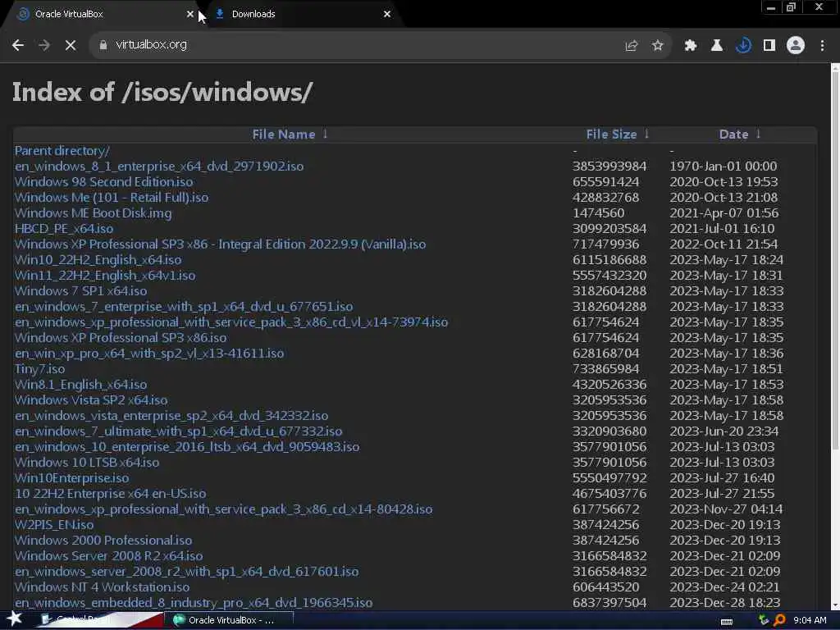The width and height of the screenshot is (840, 630).
Task: Click the Chrome Labs flask icon
Action: [x=717, y=46]
